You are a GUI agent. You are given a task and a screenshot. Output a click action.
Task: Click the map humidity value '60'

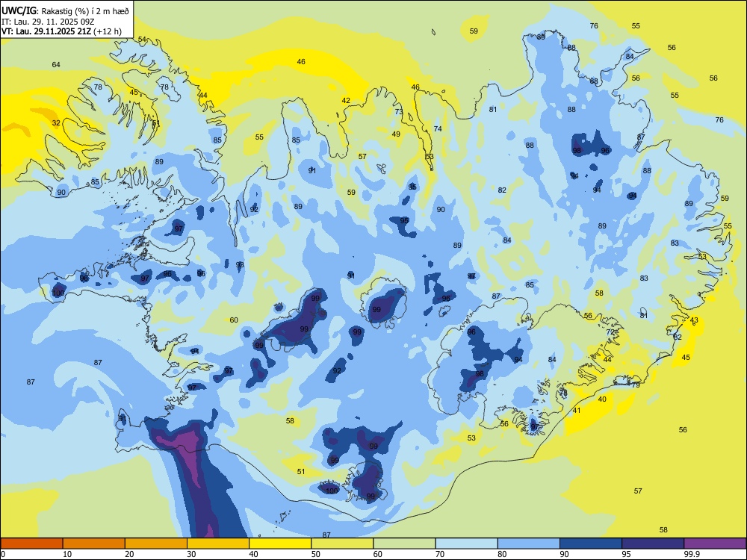pos(234,320)
